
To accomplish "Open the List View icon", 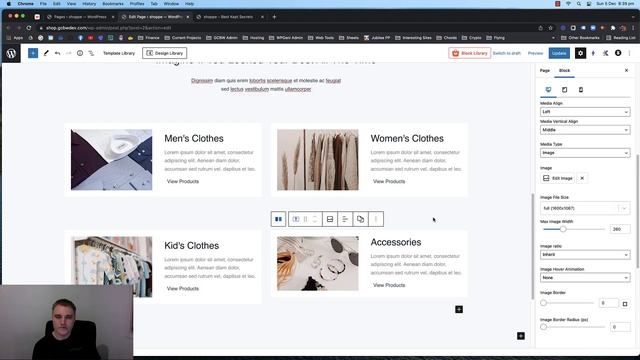I will [x=91, y=53].
